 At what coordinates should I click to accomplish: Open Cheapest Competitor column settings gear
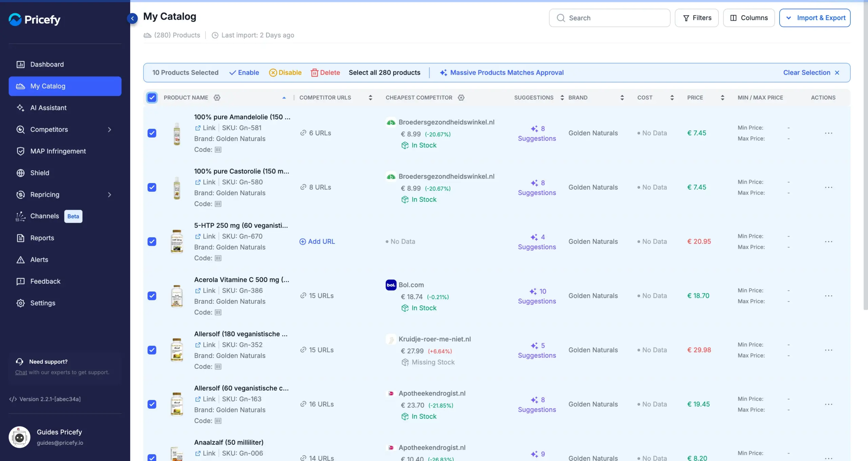(461, 98)
